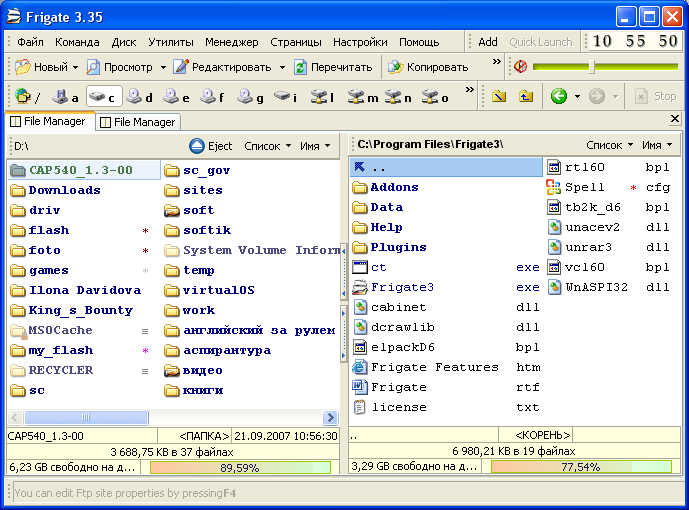Select Frigate Features htm file icon

(359, 367)
